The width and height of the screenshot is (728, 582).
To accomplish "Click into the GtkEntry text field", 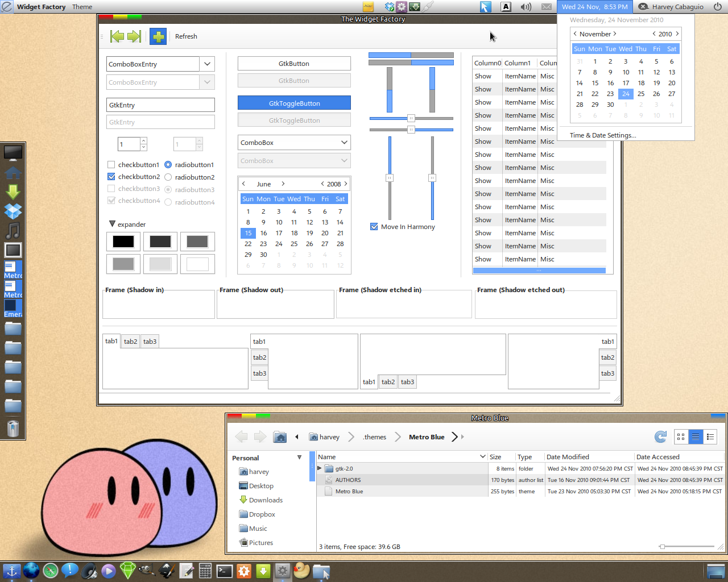I will point(160,105).
